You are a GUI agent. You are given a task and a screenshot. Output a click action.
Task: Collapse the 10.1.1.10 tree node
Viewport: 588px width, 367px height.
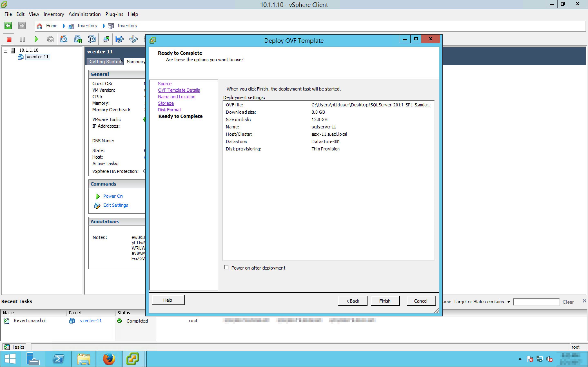[6, 51]
